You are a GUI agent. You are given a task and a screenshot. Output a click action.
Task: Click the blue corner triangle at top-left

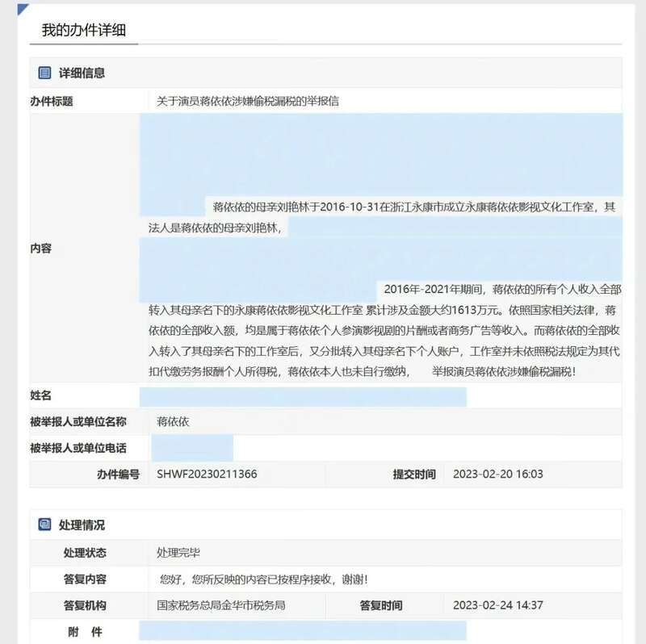(x=23, y=10)
